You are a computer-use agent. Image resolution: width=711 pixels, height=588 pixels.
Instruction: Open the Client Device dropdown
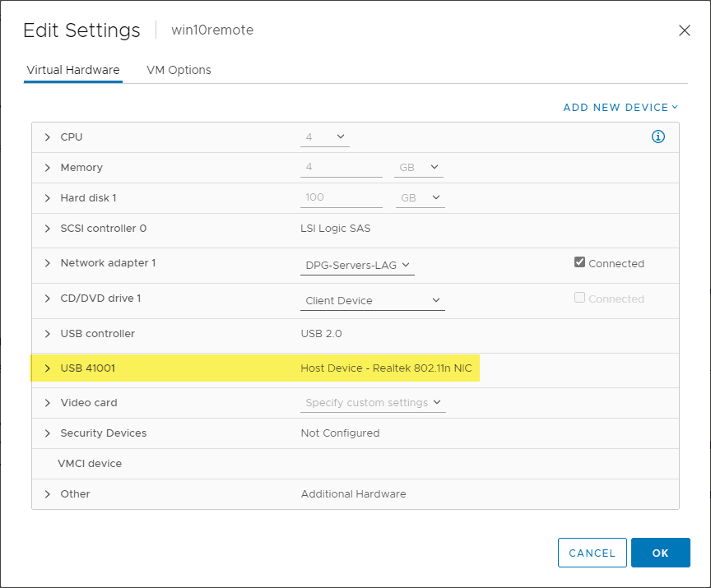tap(373, 301)
